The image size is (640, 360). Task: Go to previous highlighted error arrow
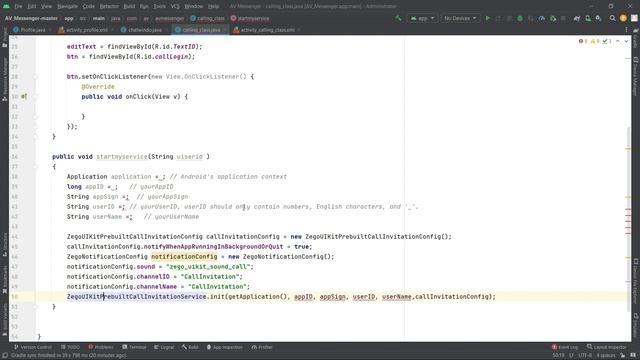tap(618, 41)
